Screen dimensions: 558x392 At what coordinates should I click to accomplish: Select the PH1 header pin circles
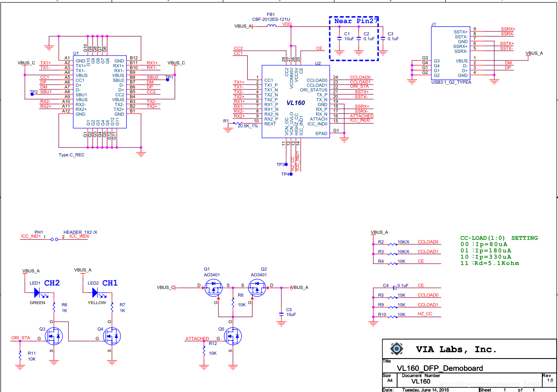[x=54, y=240]
